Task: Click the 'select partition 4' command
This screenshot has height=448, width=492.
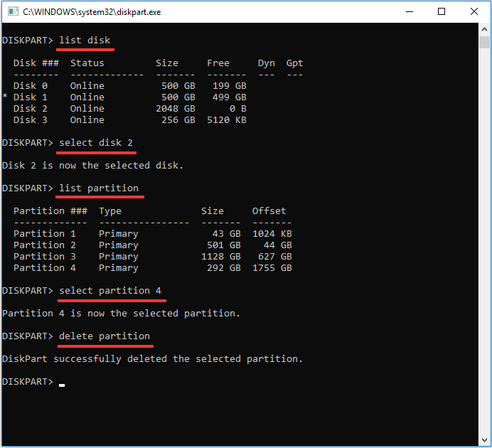Action: pos(110,291)
